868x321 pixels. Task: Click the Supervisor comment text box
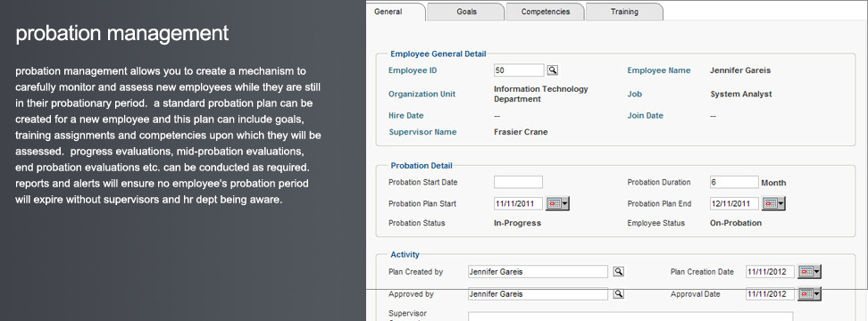(x=630, y=316)
